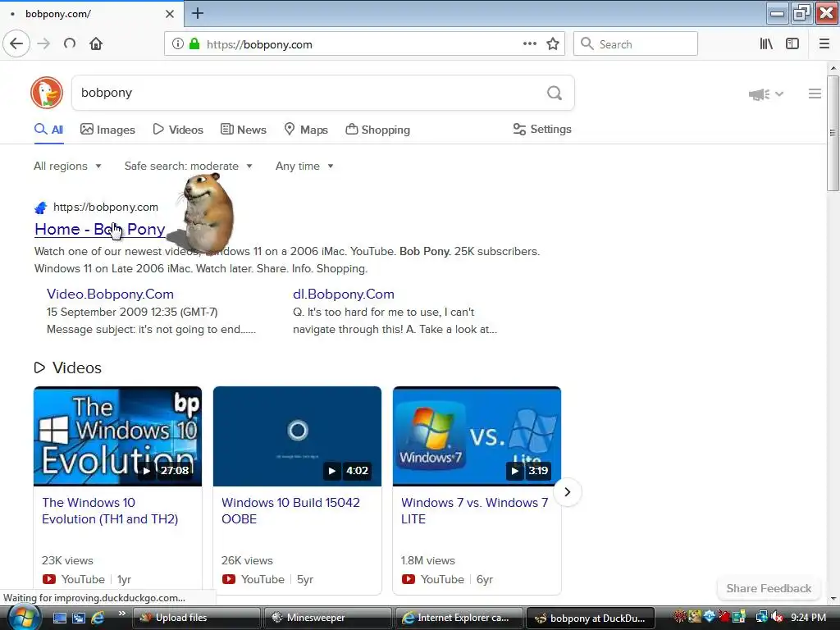Submit search with the magnifier icon
This screenshot has height=630, width=840.
(555, 94)
